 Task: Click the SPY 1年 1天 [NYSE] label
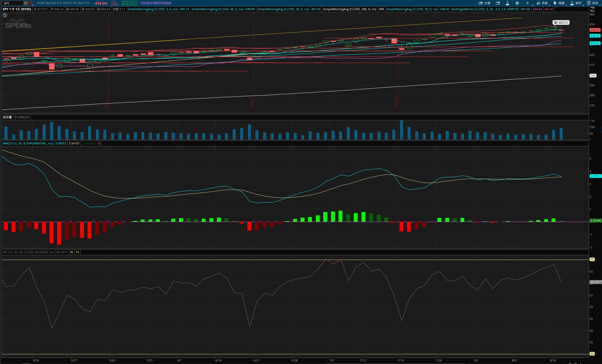(x=17, y=9)
